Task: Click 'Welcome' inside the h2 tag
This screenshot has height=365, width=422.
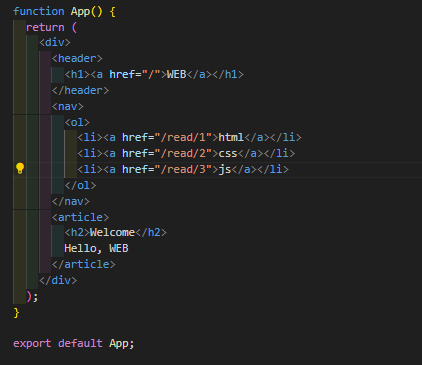Action: tap(112, 232)
